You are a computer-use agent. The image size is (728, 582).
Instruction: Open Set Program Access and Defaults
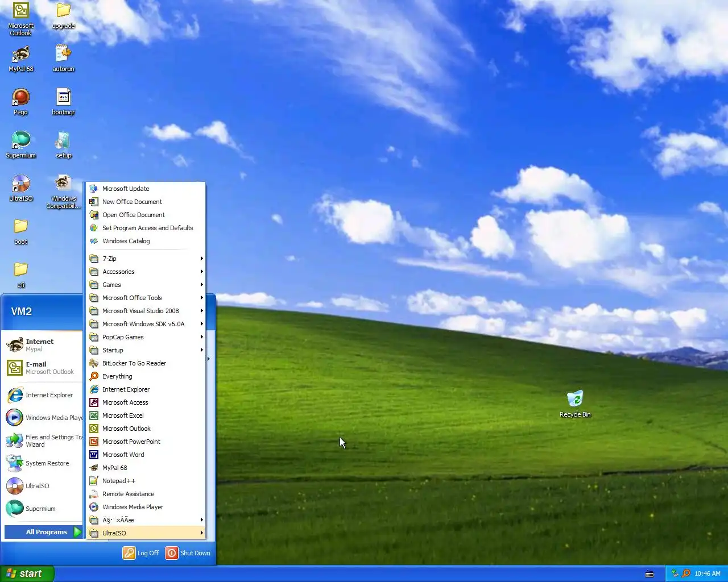[146, 228]
